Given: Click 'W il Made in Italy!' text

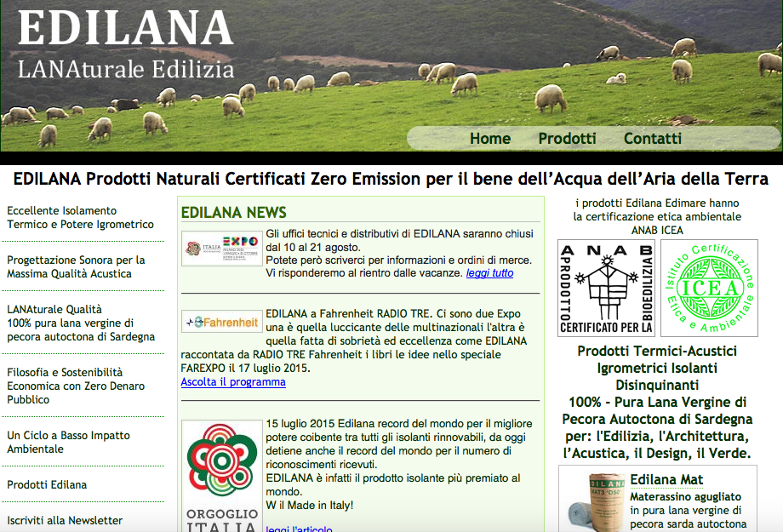Looking at the screenshot, I should 310,505.
